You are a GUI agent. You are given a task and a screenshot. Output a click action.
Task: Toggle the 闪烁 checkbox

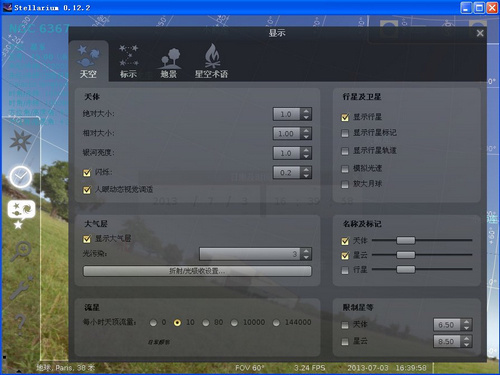(87, 172)
